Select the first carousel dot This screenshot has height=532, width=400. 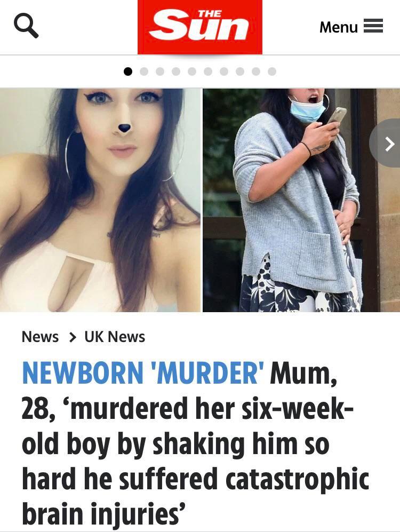point(128,72)
